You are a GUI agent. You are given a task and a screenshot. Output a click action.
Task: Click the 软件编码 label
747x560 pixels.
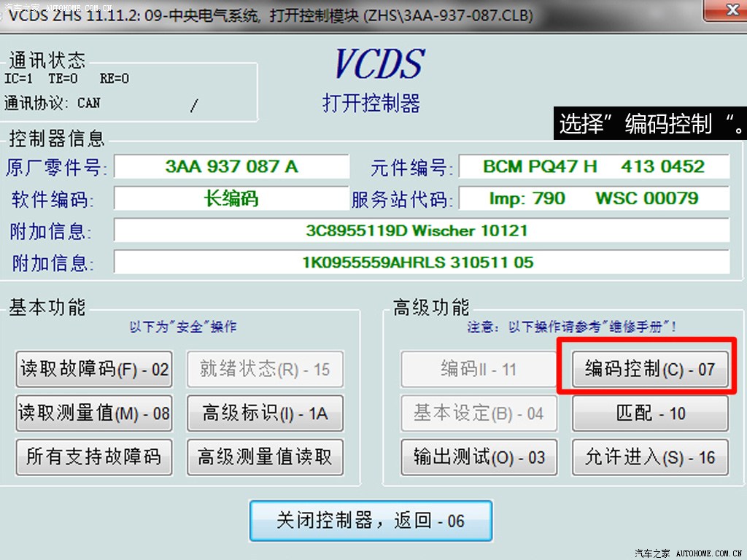53,200
